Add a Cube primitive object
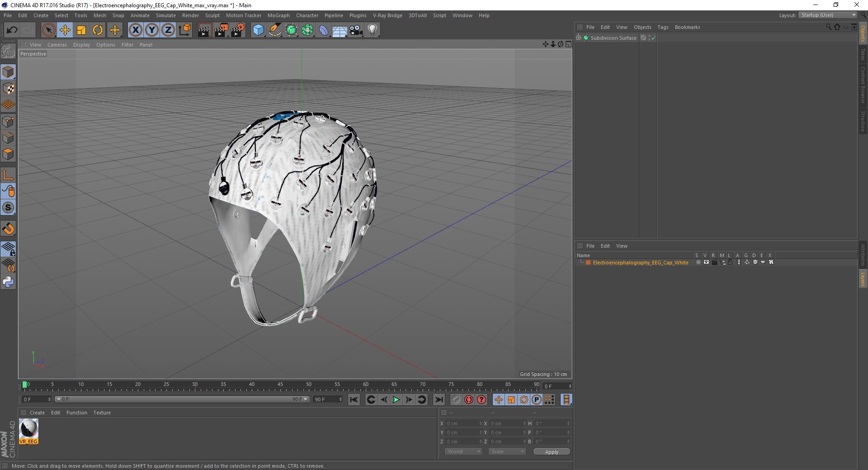Viewport: 868px width, 470px height. (x=258, y=30)
